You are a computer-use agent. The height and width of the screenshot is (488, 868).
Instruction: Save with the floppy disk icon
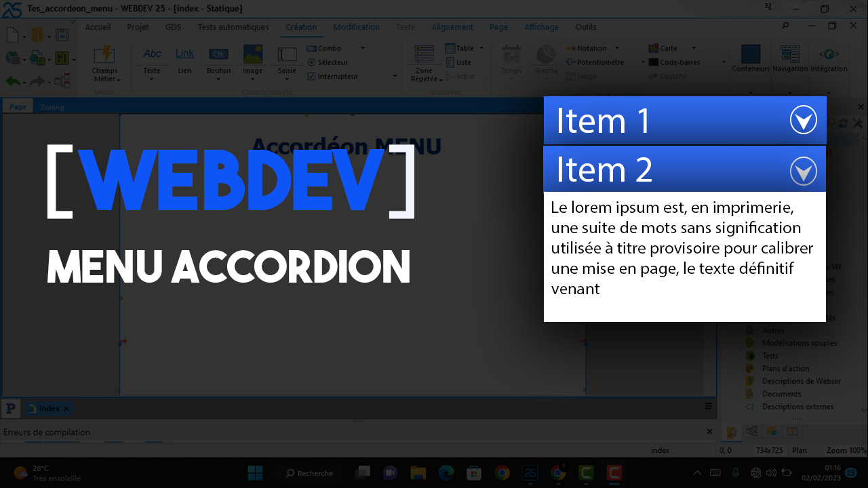(x=62, y=35)
